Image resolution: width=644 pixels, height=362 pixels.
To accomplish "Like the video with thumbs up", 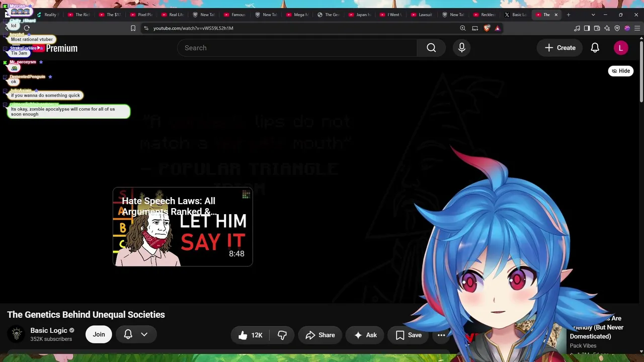I will 250,335.
